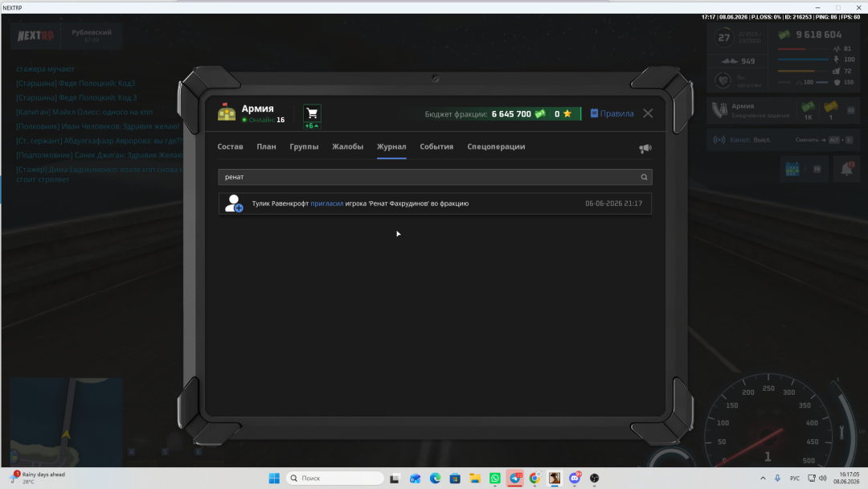This screenshot has width=868, height=489.
Task: Open the volume tray icon
Action: pyautogui.click(x=823, y=479)
